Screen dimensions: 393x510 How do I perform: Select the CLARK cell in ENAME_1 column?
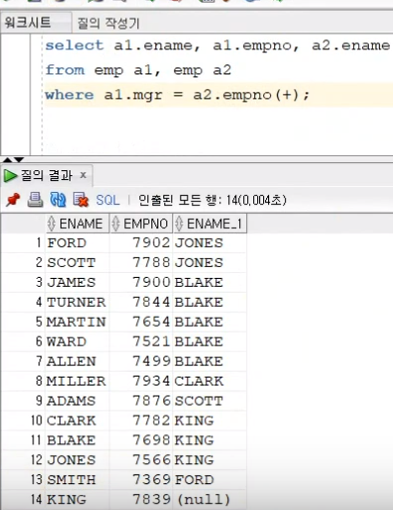pos(210,381)
